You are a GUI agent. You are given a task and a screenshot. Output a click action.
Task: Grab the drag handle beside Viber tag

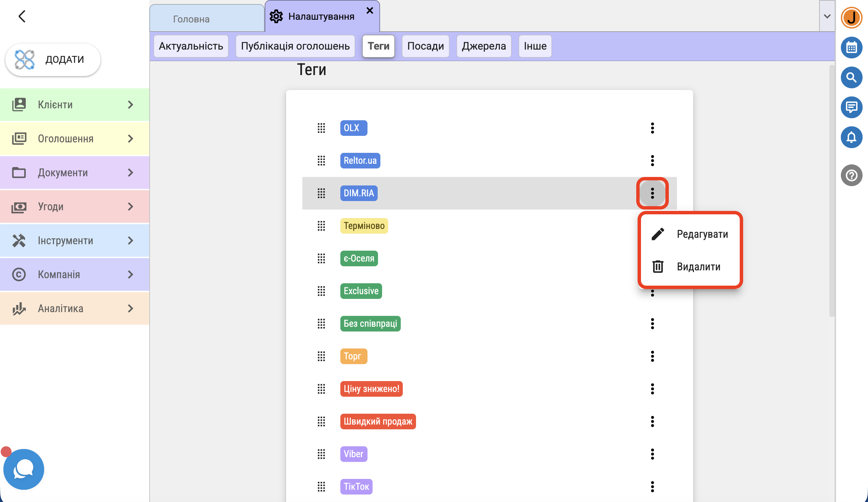click(321, 454)
